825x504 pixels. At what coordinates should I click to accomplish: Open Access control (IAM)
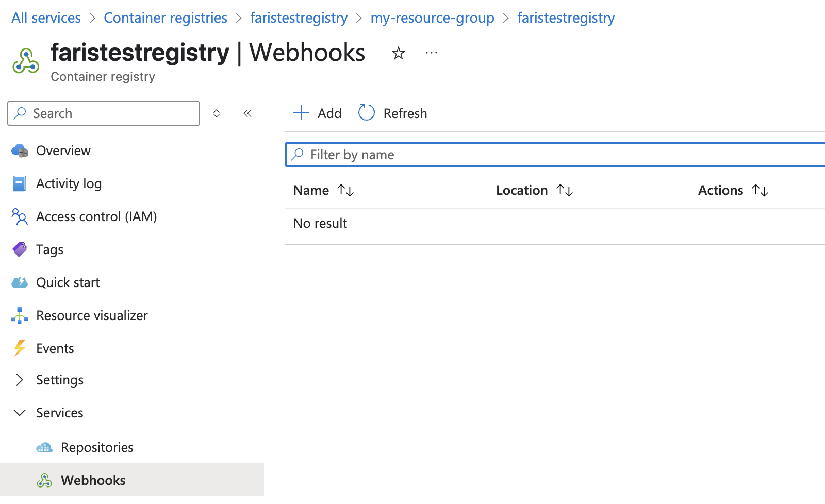click(96, 216)
